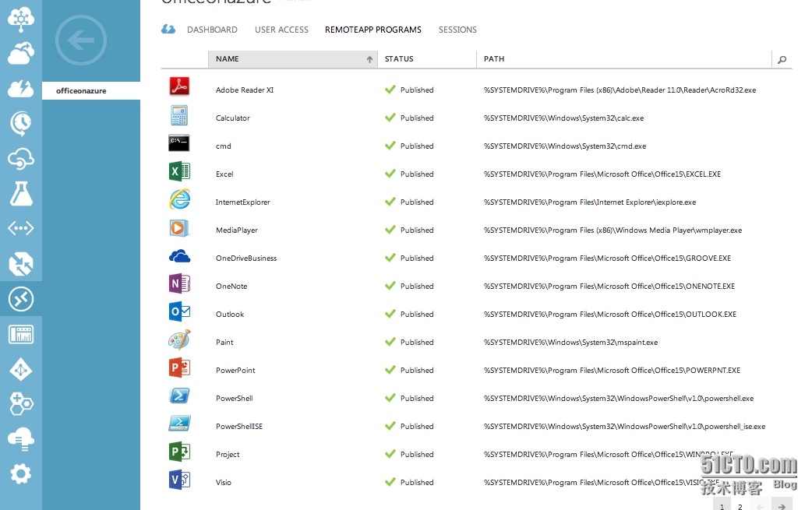Click the Adobe Reader XI icon
Screen dimensions: 812x510
[179, 86]
